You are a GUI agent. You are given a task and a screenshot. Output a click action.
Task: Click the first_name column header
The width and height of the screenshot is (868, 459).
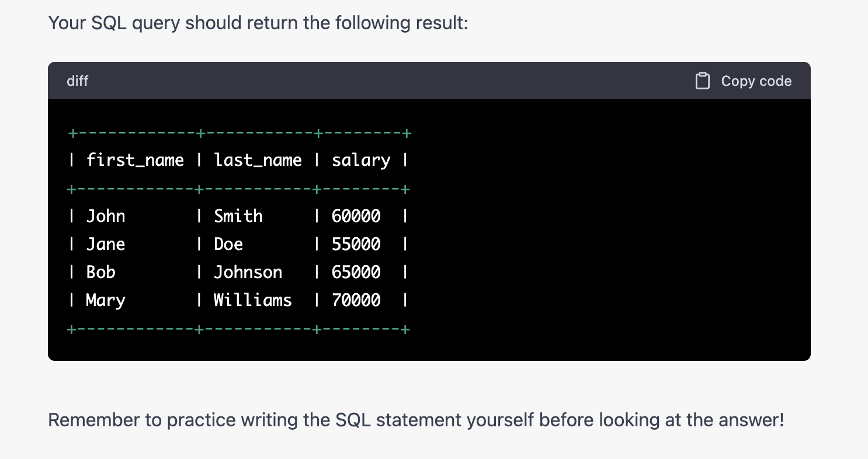135,160
